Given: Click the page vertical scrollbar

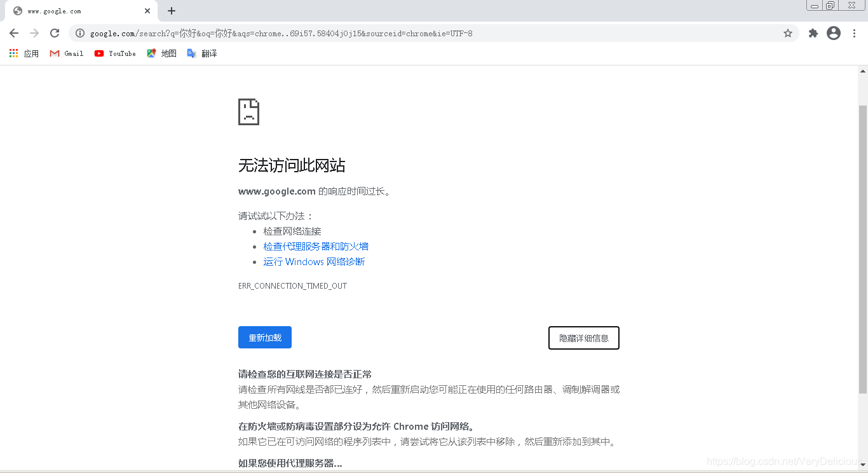Looking at the screenshot, I should pyautogui.click(x=863, y=248).
